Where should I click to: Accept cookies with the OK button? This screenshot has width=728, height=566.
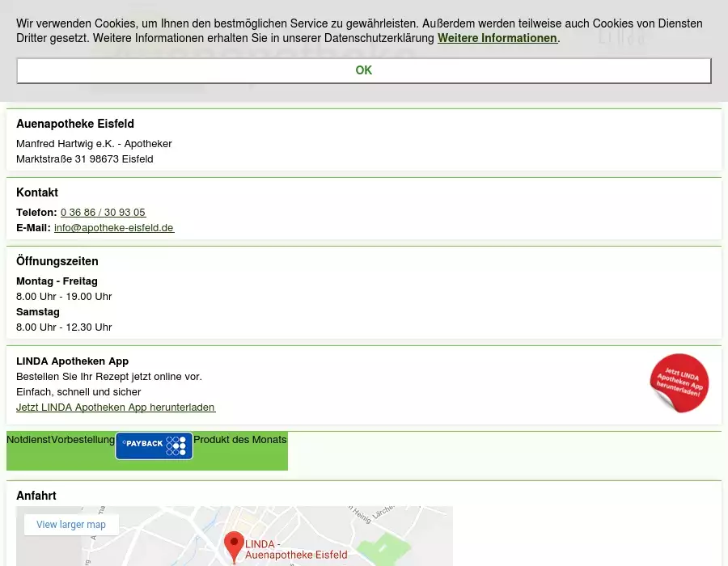363,70
